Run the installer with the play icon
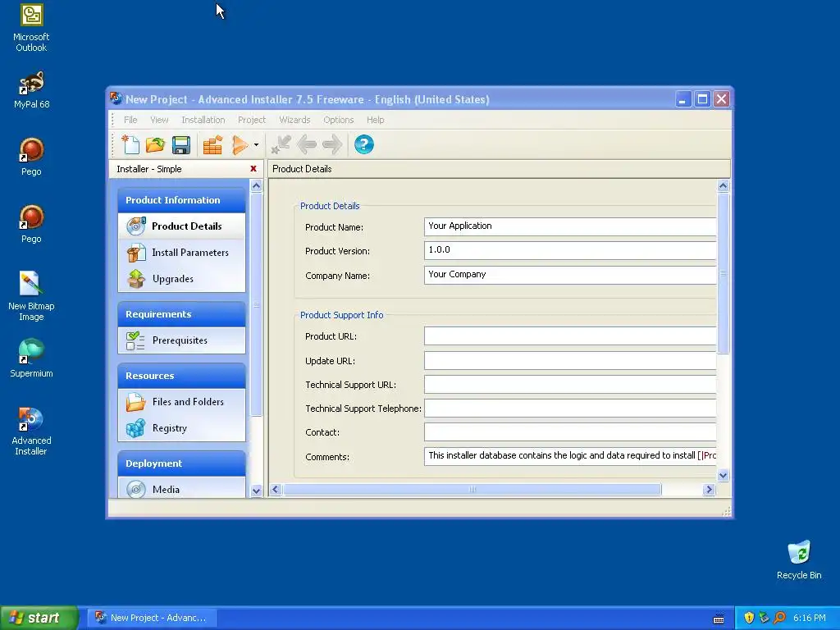This screenshot has width=840, height=630. [x=240, y=144]
